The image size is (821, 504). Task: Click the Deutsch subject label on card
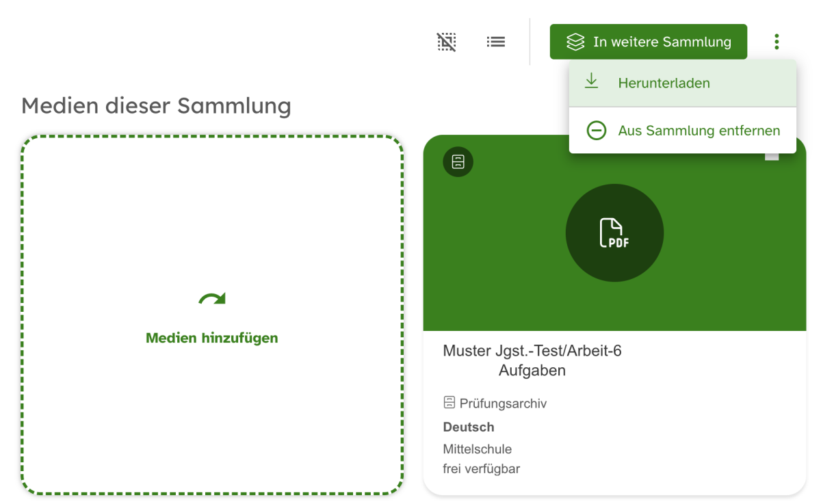click(469, 427)
